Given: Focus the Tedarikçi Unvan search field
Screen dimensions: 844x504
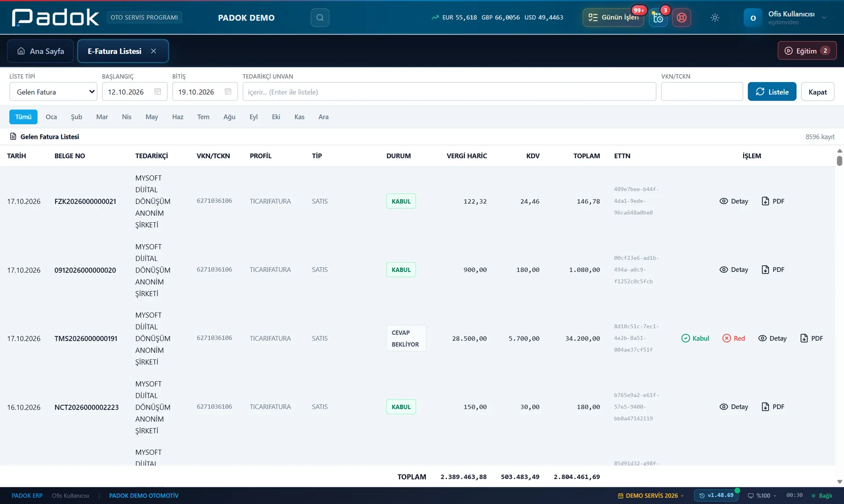Looking at the screenshot, I should (x=449, y=92).
